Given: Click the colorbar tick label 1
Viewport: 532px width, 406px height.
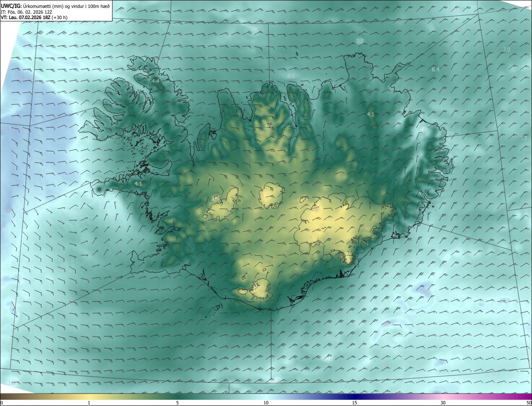Looking at the screenshot, I should [x=89, y=403].
